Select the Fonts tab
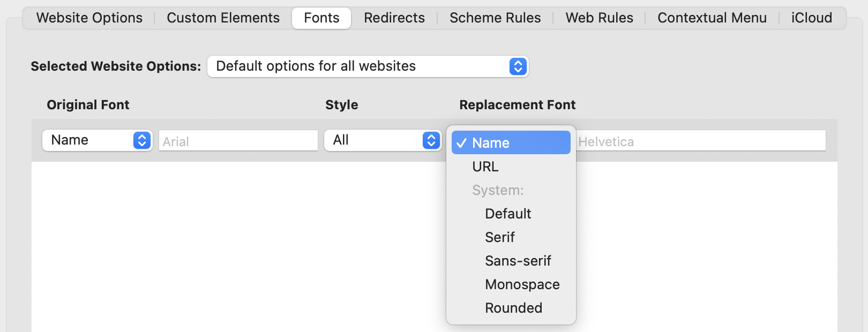Image resolution: width=868 pixels, height=332 pixels. (x=321, y=18)
